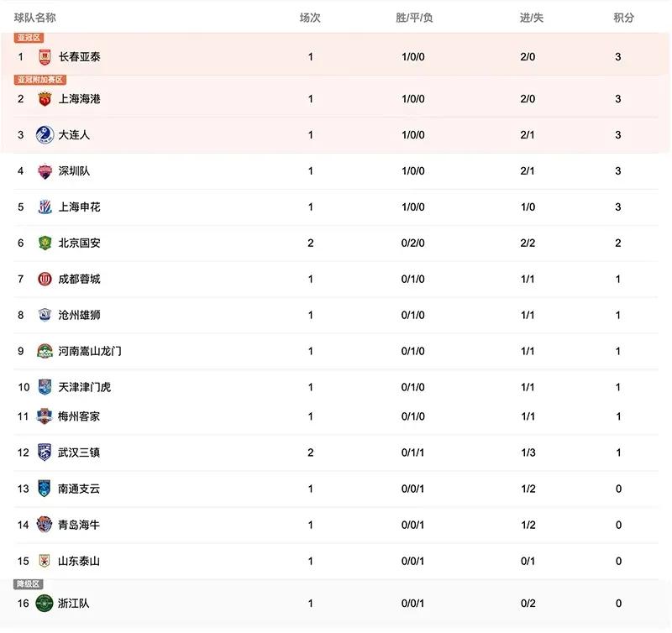Click the 上海海港 team logo
Image resolution: width=672 pixels, height=633 pixels.
[45, 99]
